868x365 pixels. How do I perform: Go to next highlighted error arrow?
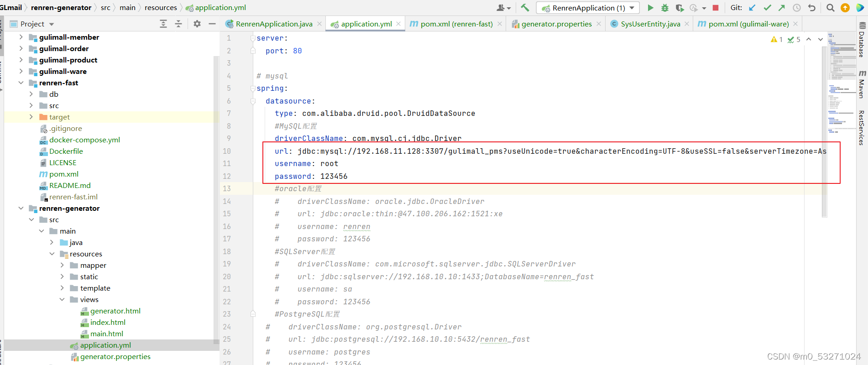click(x=821, y=39)
